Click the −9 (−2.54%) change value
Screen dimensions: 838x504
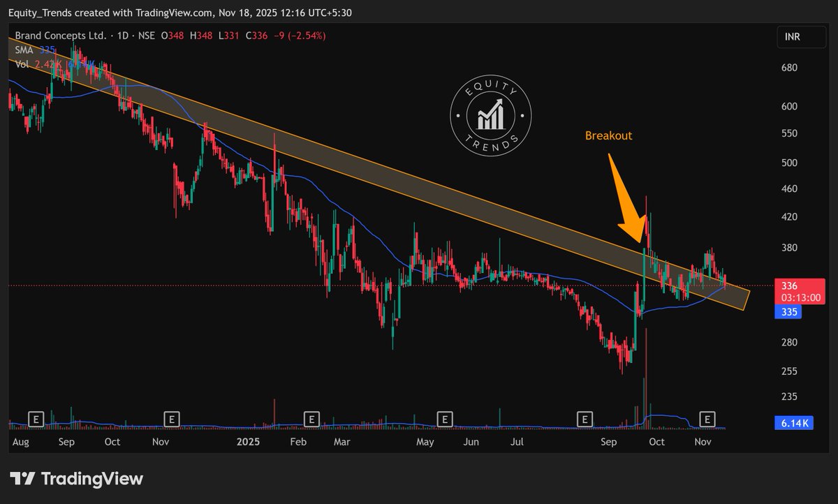298,35
